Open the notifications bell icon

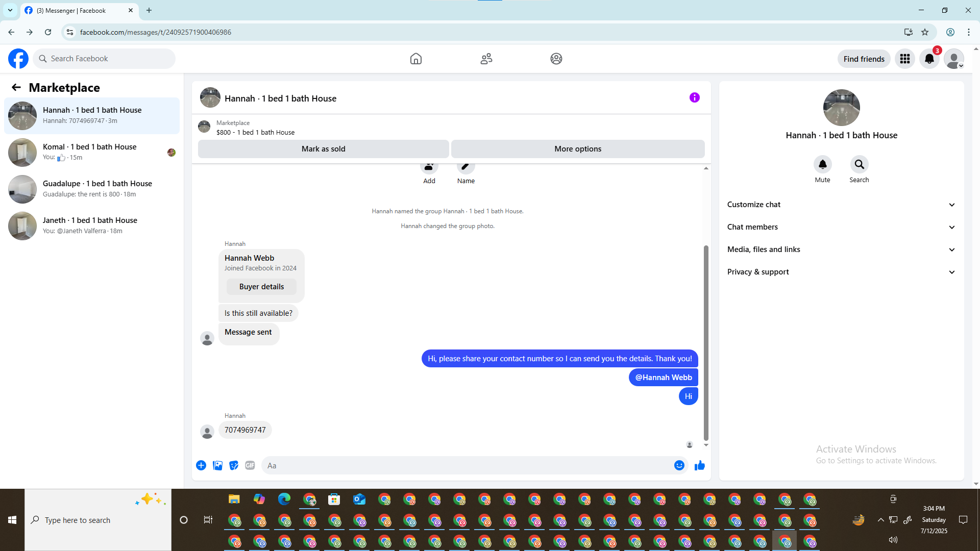click(x=929, y=59)
